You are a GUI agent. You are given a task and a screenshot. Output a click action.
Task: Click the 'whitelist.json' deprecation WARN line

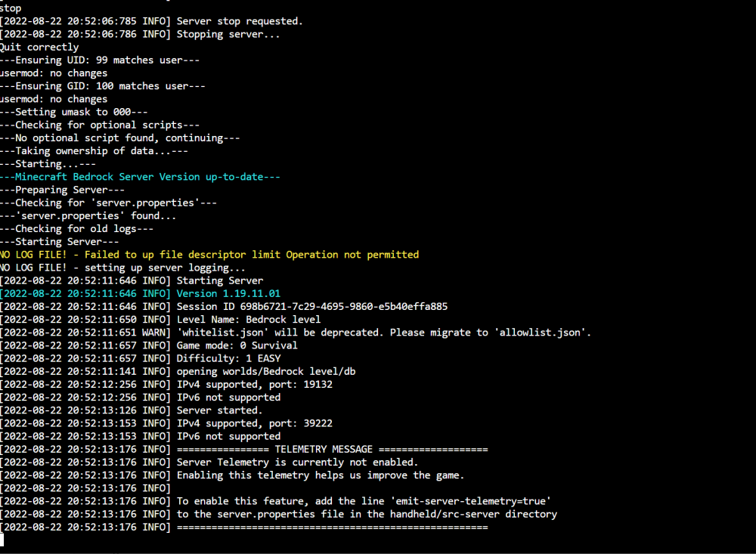coord(296,333)
